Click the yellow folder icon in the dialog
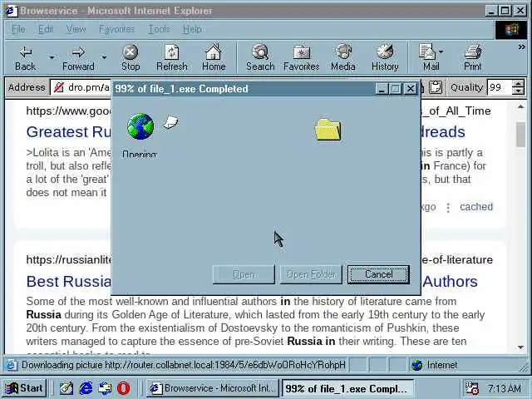The height and width of the screenshot is (399, 532). [328, 130]
